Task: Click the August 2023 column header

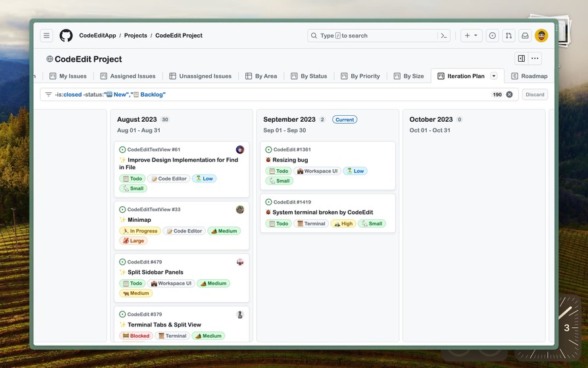Action: [x=137, y=119]
